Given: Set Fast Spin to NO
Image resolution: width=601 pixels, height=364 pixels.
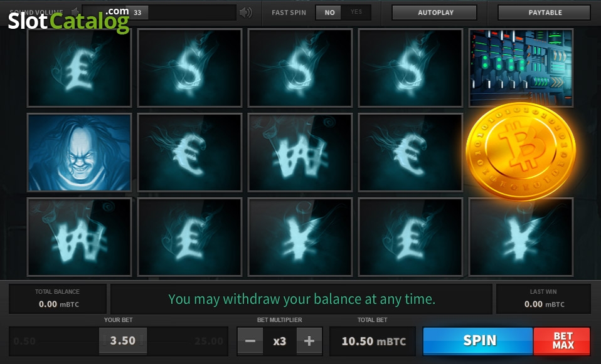Looking at the screenshot, I should 329,13.
